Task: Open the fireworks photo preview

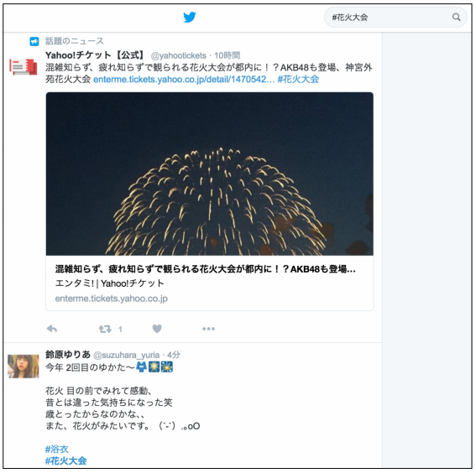Action: click(x=210, y=174)
